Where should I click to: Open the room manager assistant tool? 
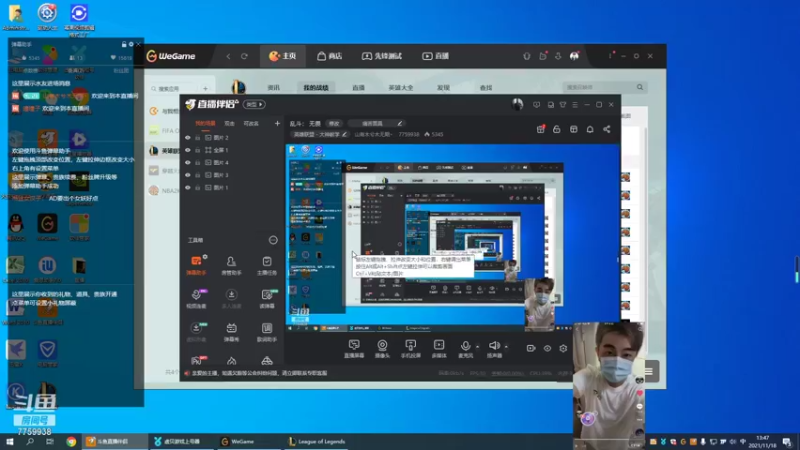pos(231,265)
